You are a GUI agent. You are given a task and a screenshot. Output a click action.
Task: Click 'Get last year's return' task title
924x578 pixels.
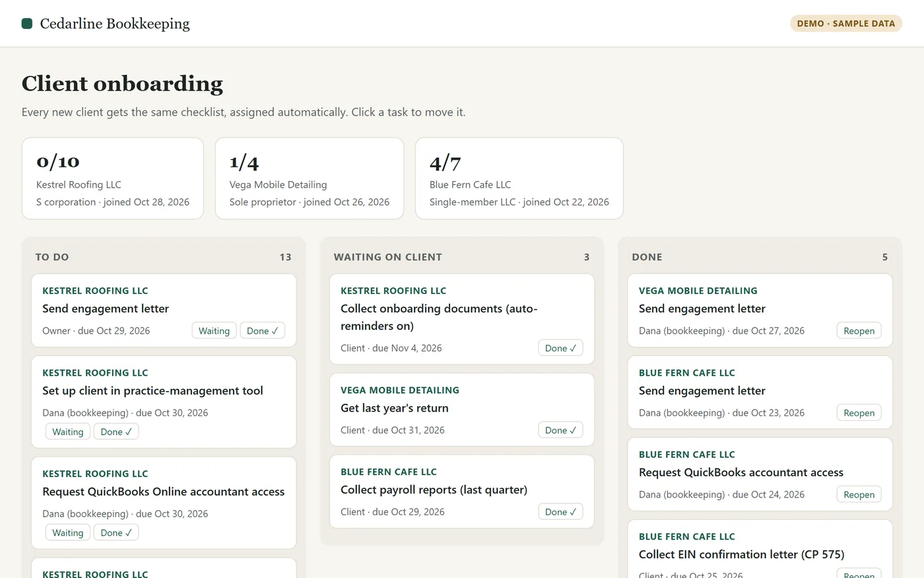pyautogui.click(x=395, y=408)
